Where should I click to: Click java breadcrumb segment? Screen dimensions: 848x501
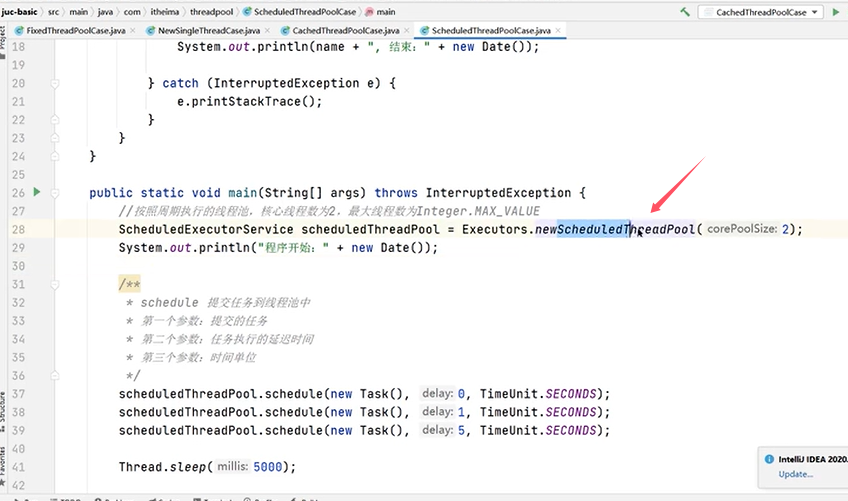click(x=105, y=11)
